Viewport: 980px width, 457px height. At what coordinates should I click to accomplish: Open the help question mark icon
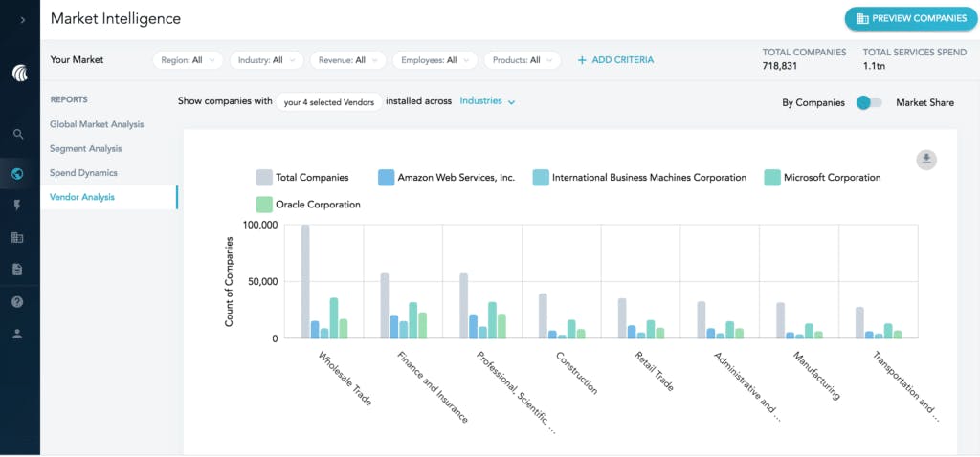click(18, 302)
